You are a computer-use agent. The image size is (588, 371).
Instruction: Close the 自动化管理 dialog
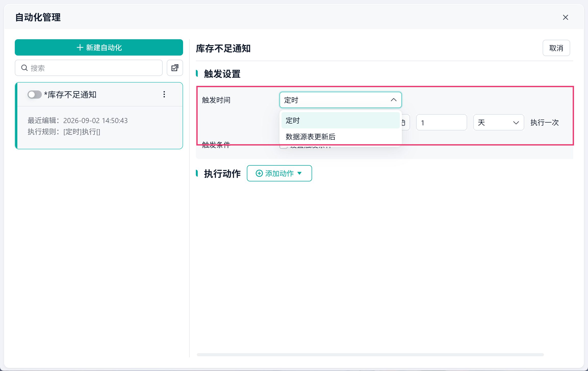coord(565,17)
